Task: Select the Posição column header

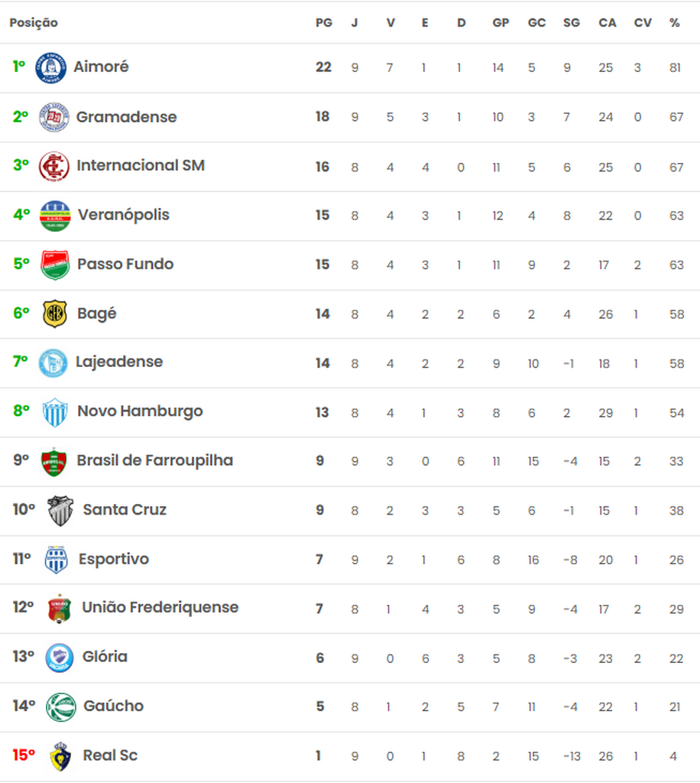Action: click(x=34, y=23)
